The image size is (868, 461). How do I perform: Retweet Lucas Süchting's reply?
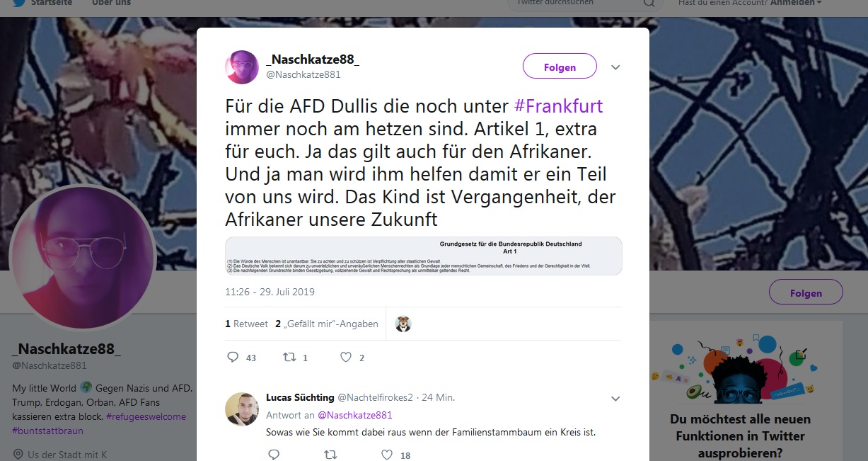pos(330,455)
